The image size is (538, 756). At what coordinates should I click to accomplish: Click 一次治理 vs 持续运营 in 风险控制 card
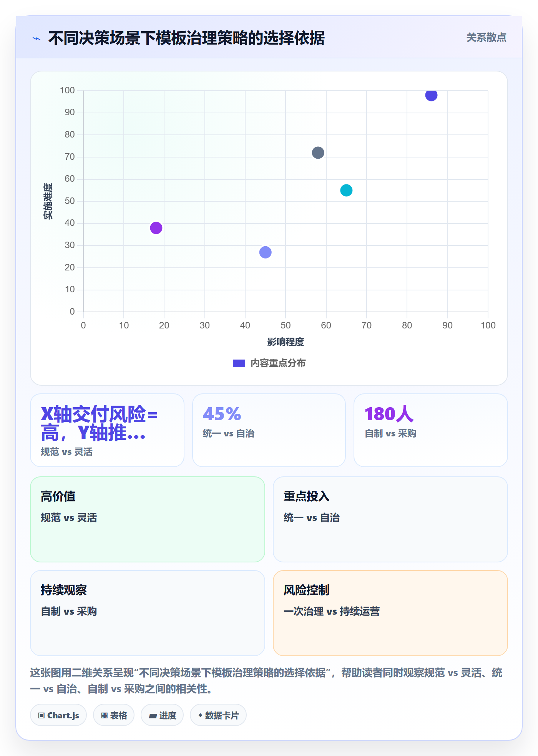(x=332, y=611)
